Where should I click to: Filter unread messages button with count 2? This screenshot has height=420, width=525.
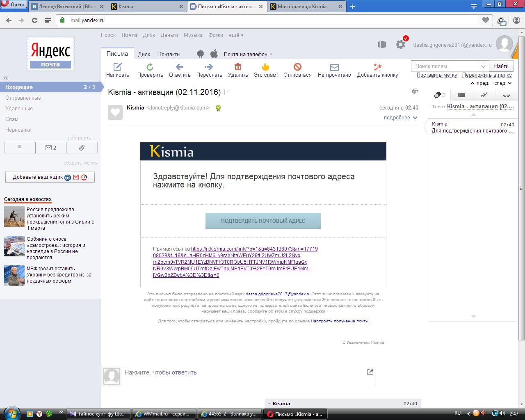51,148
